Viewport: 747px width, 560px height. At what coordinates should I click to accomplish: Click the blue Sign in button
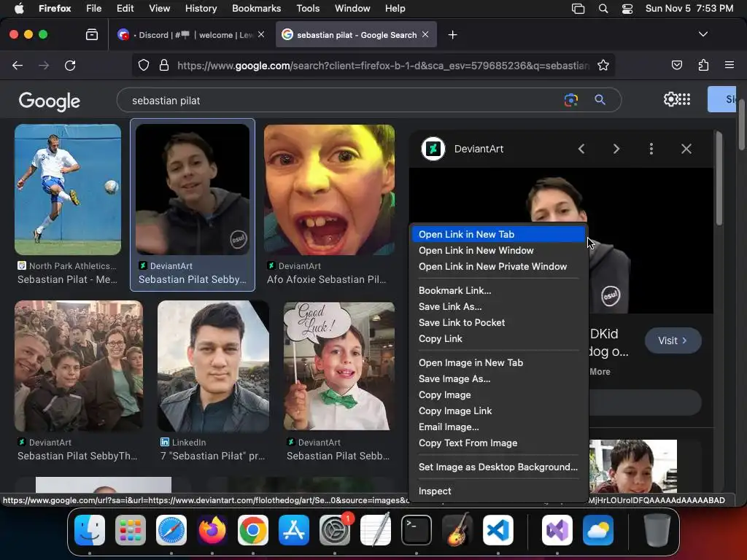click(x=722, y=99)
